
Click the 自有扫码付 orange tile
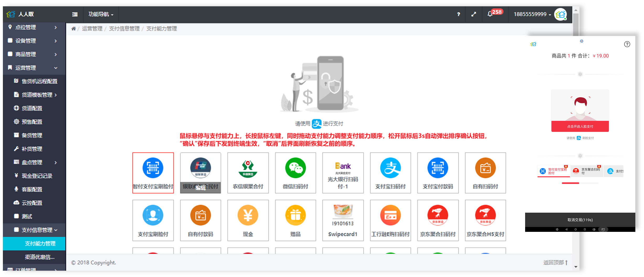pyautogui.click(x=485, y=173)
